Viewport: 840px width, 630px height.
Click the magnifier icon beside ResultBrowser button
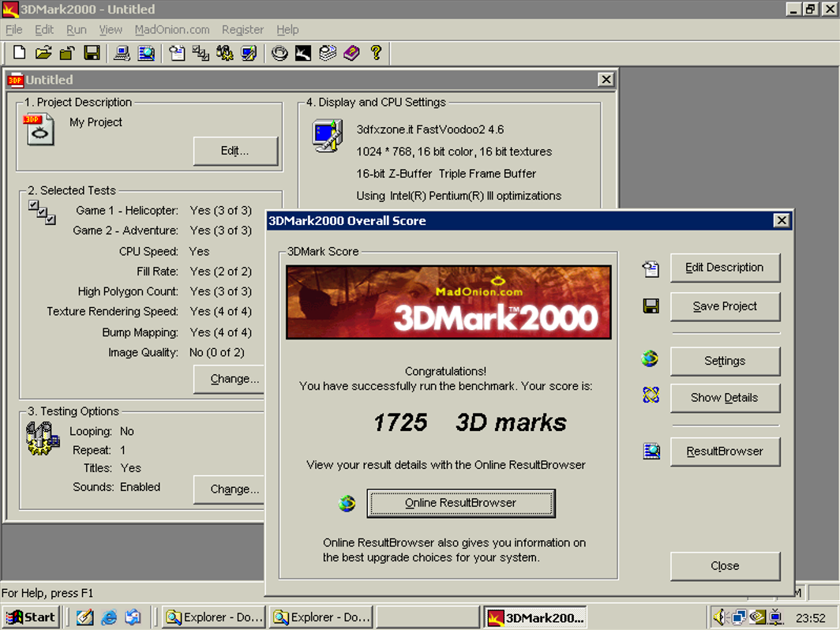tap(651, 451)
